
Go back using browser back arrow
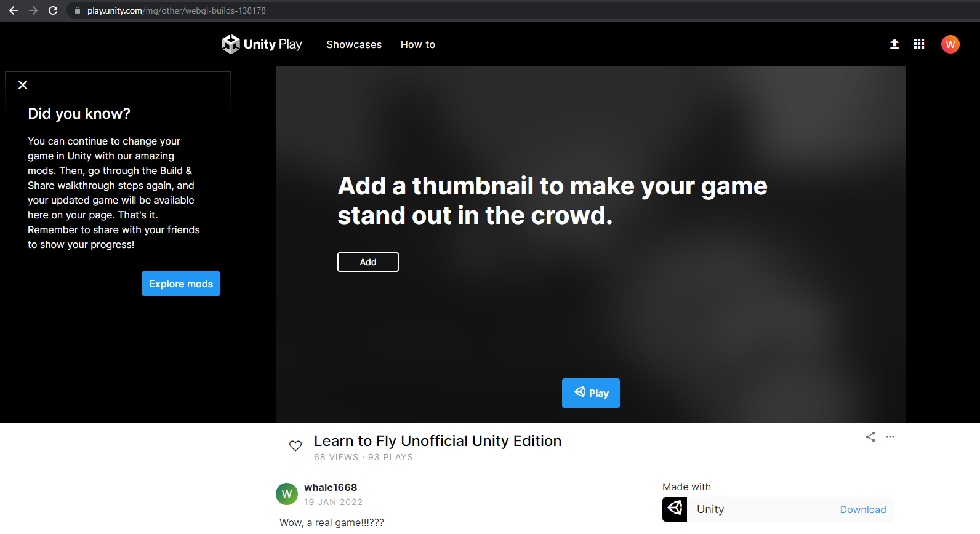pos(14,10)
